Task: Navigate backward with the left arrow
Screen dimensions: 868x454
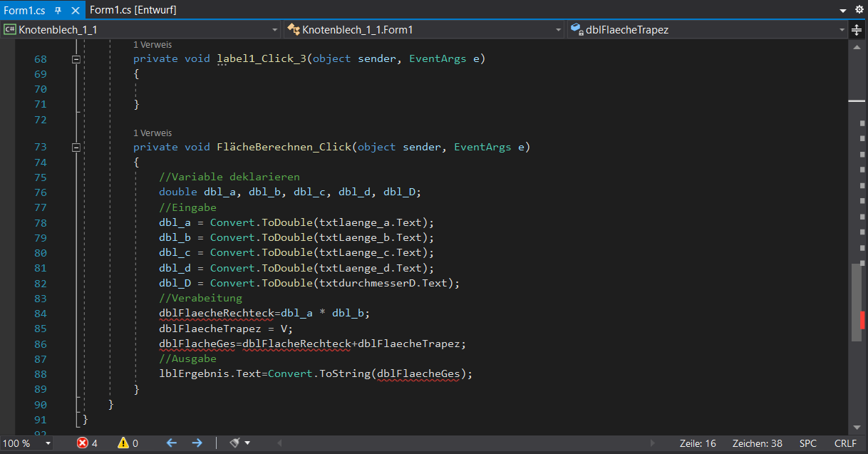Action: coord(171,443)
